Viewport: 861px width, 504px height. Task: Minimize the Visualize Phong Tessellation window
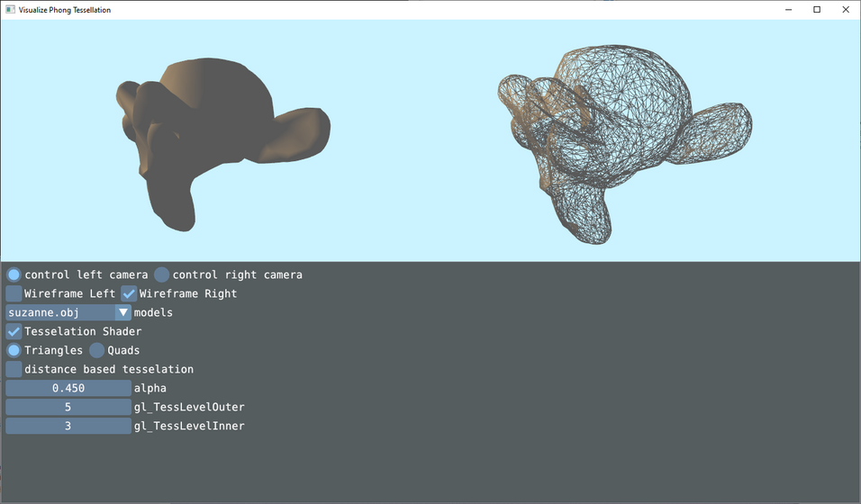788,10
